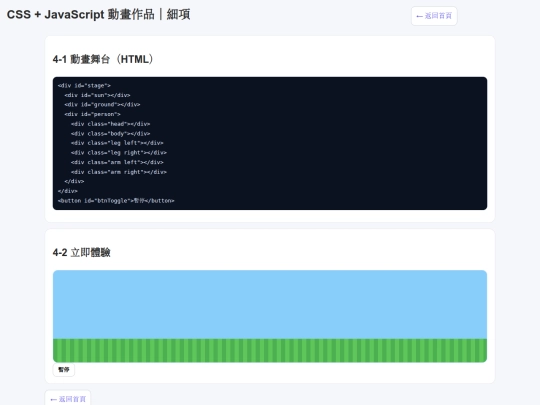The width and height of the screenshot is (540, 405).
Task: Click the page title CSS + JavaScript 動畫作品
Action: (x=98, y=14)
